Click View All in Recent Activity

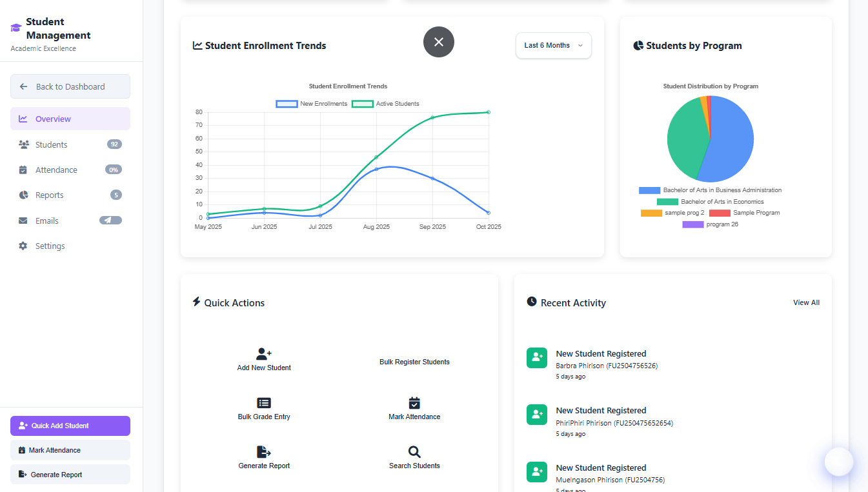(x=806, y=302)
